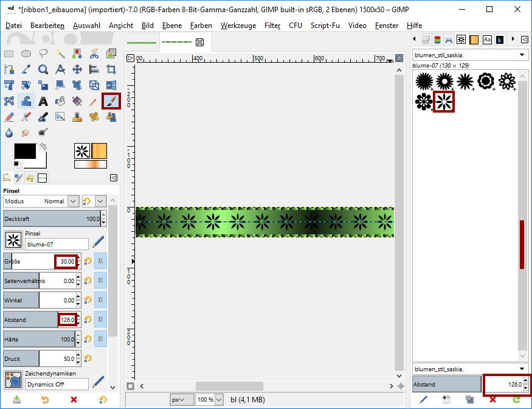Select the blume-07 brush thumbnail
532x409 pixels.
pyautogui.click(x=443, y=101)
